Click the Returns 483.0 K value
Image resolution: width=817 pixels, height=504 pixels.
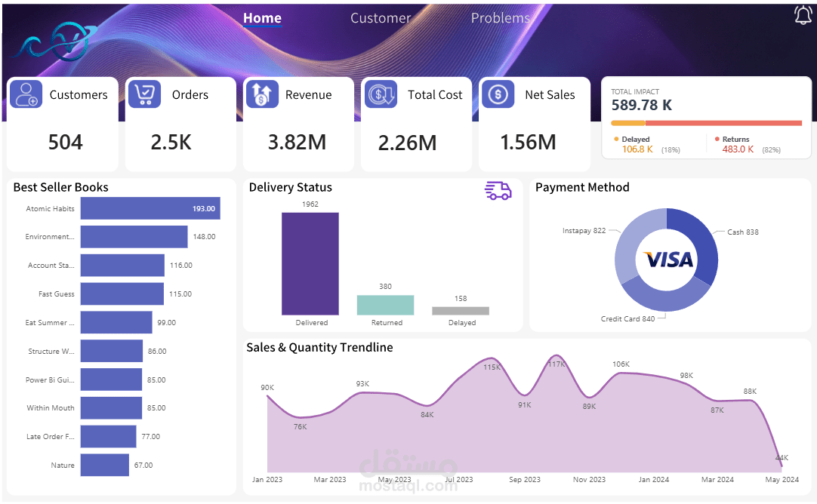point(738,149)
